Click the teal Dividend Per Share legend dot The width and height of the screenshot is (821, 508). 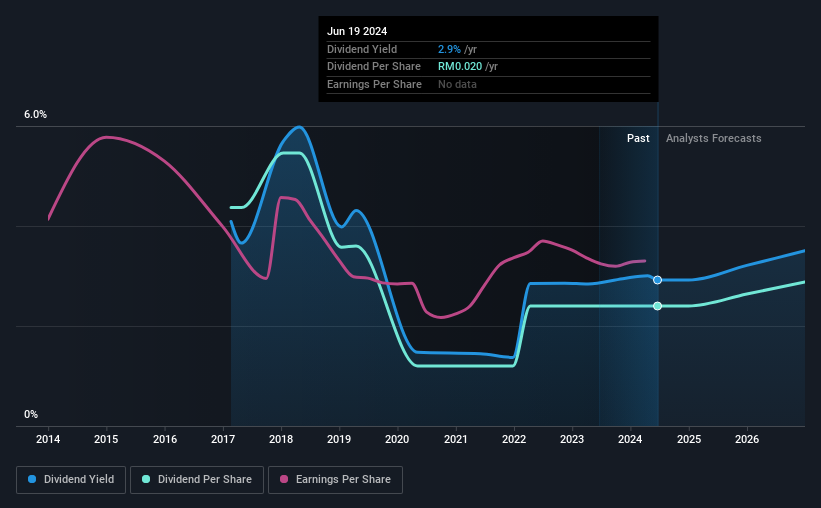point(146,479)
